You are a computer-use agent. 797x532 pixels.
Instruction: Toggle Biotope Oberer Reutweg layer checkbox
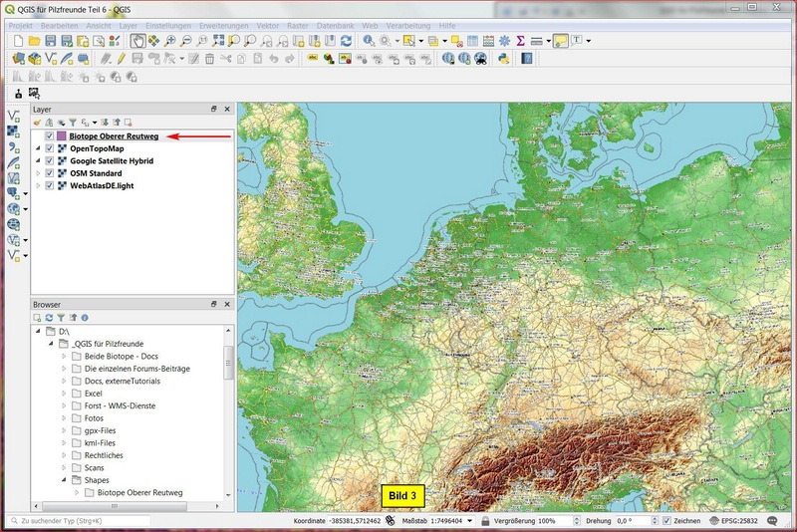(50, 135)
